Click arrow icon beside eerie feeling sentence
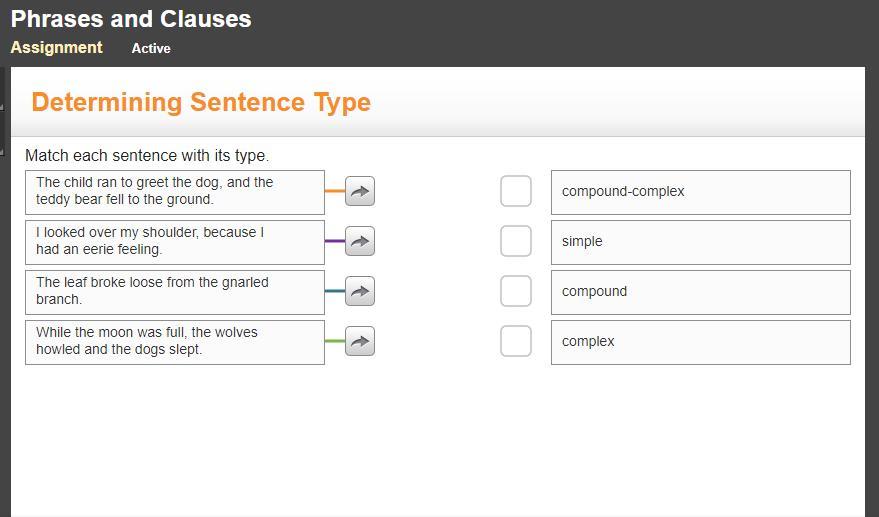The height and width of the screenshot is (517, 879). pos(360,242)
